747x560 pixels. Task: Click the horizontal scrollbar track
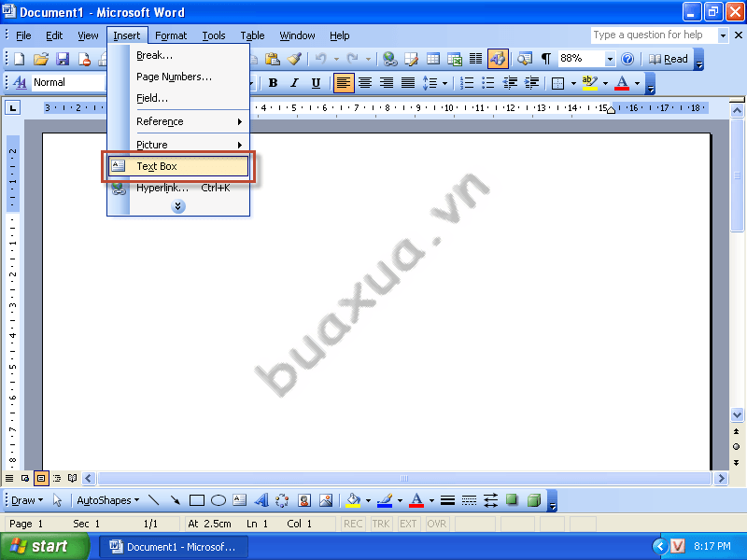tap(404, 478)
